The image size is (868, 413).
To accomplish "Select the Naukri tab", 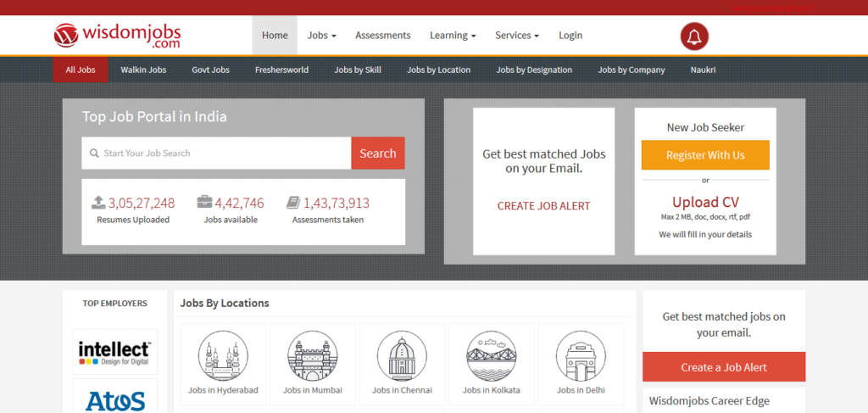I will 703,70.
